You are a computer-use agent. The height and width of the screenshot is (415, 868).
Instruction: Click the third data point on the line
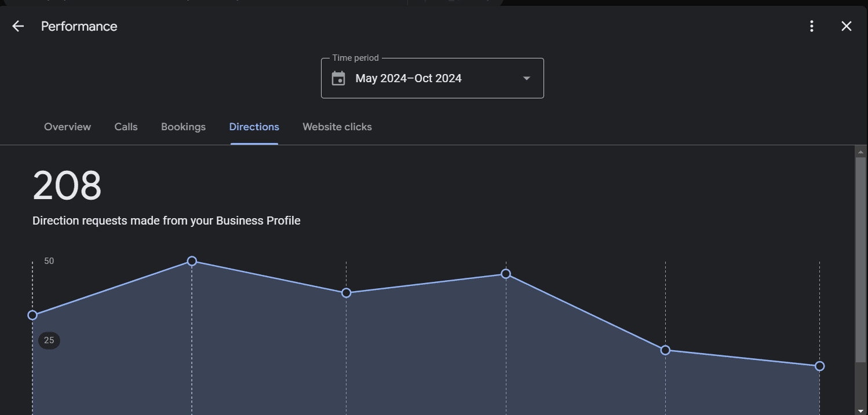[x=346, y=293]
